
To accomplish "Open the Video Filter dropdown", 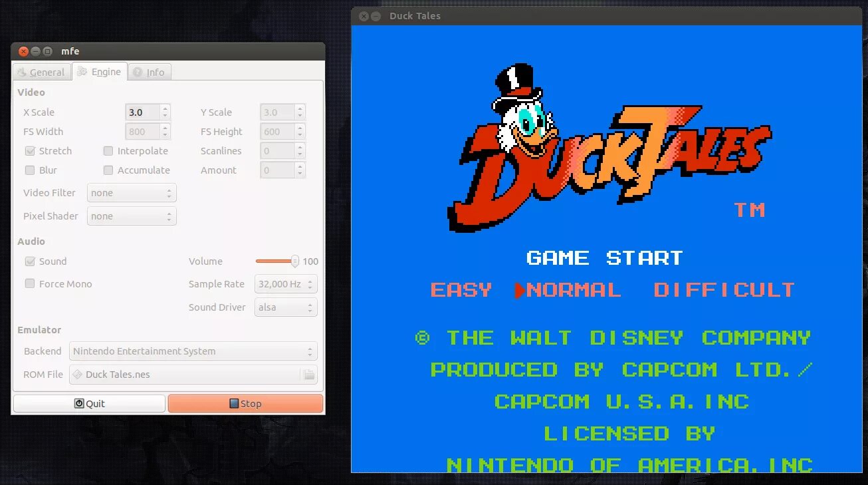I will pos(132,193).
